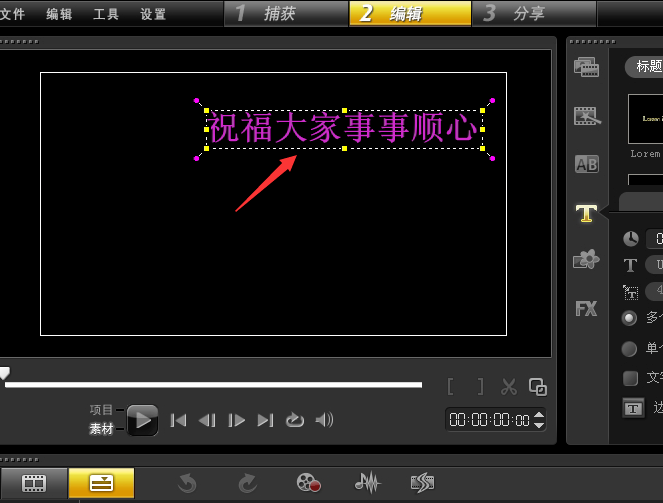This screenshot has height=503, width=663.
Task: Open the Sound Mixer
Action: [368, 482]
